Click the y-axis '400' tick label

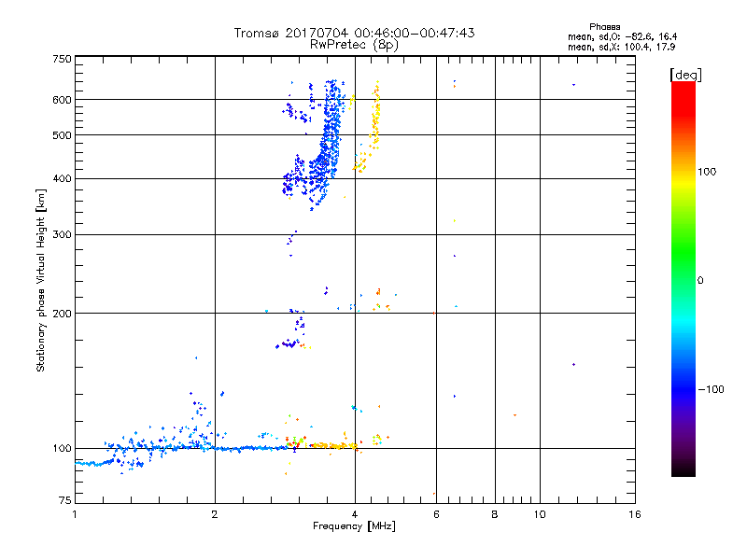[x=63, y=178]
